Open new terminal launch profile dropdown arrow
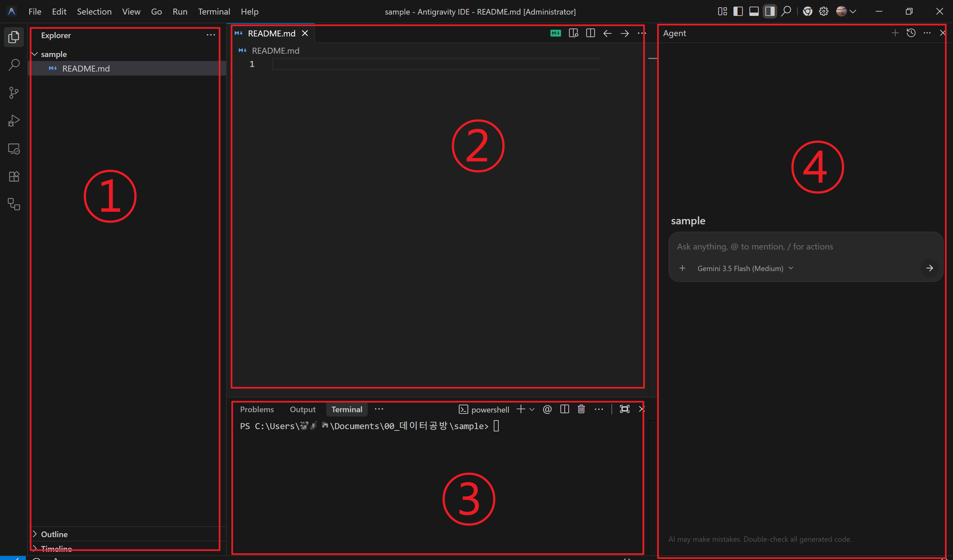This screenshot has height=560, width=953. pos(532,409)
